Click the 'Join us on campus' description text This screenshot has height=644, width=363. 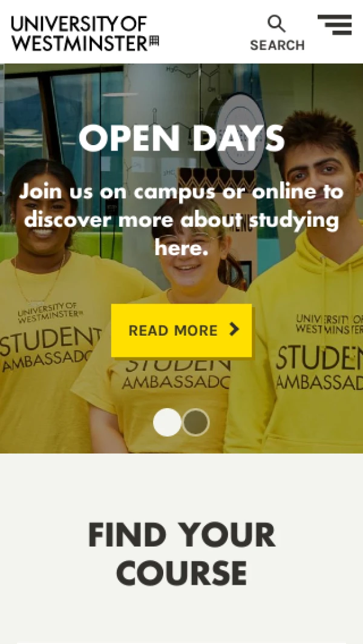pyautogui.click(x=181, y=220)
